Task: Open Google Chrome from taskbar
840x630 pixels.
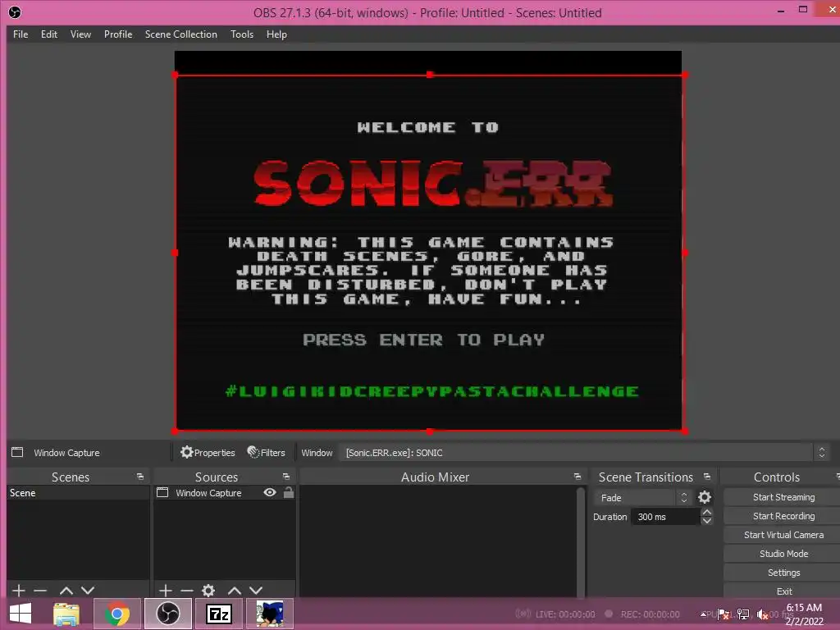Action: point(117,614)
